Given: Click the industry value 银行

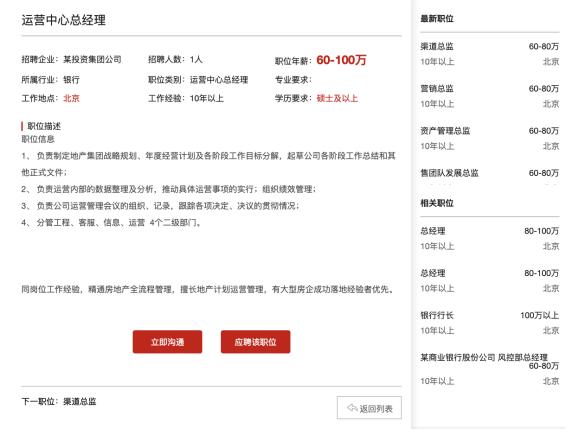Looking at the screenshot, I should (x=71, y=79).
